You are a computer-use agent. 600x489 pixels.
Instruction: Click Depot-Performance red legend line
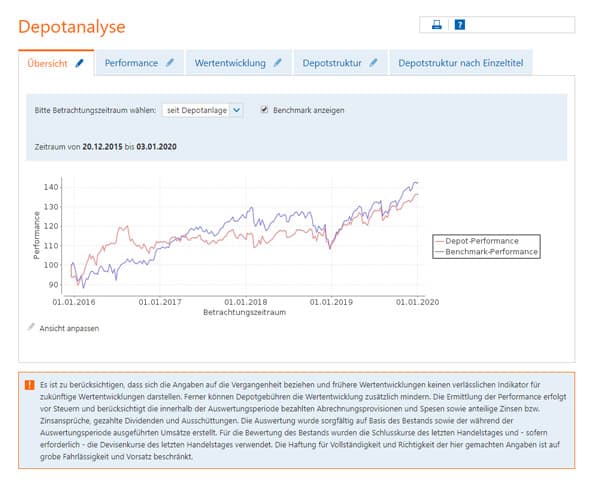pyautogui.click(x=440, y=241)
